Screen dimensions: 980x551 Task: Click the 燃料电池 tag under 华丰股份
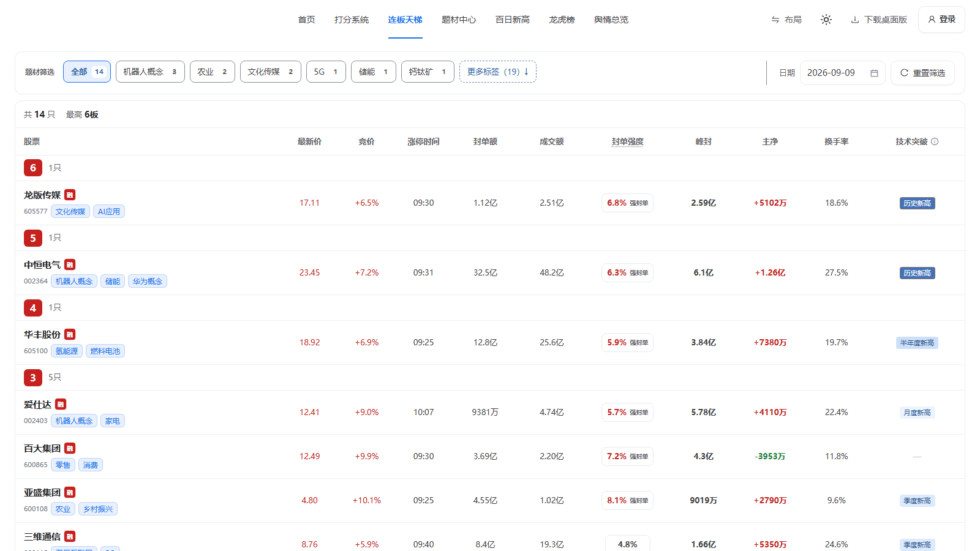pos(105,351)
